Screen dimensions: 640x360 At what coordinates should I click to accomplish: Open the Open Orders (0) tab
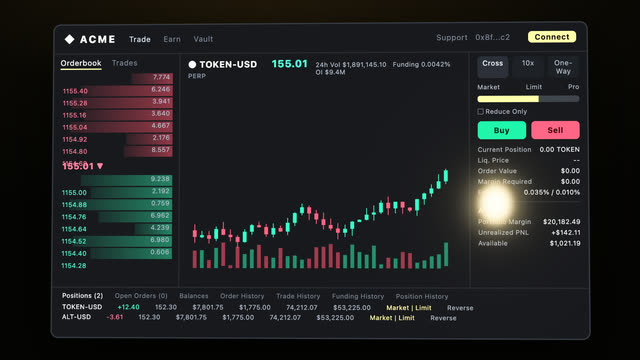pyautogui.click(x=141, y=296)
